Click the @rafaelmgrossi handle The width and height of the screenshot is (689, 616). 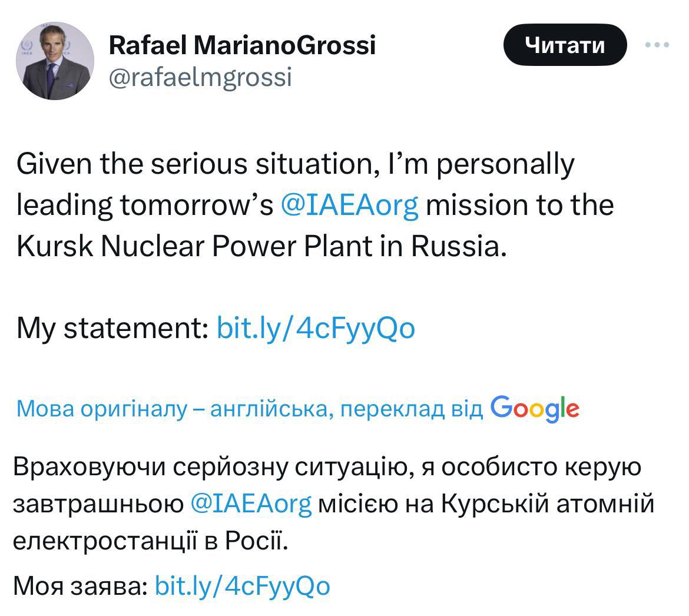click(x=200, y=77)
